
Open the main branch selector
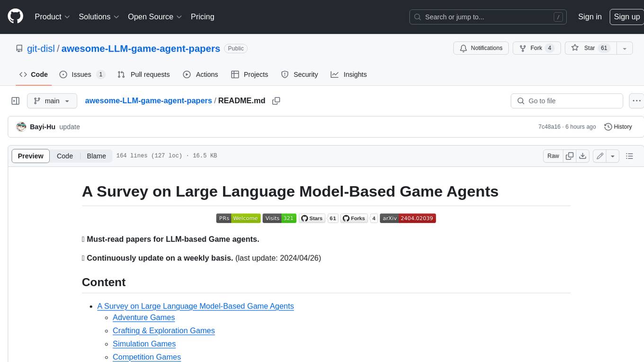(x=52, y=101)
